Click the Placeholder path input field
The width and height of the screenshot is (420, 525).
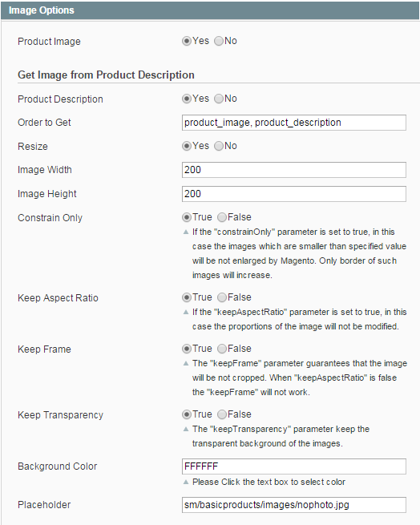294,505
